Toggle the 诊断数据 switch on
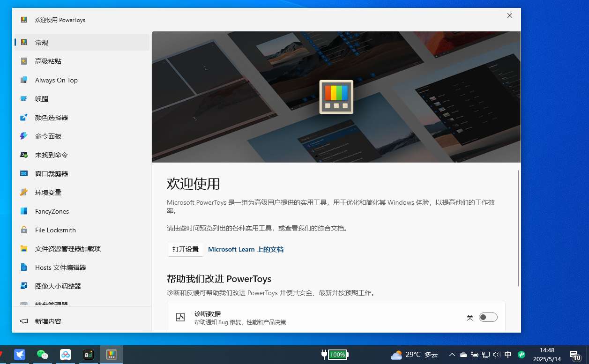 488,317
